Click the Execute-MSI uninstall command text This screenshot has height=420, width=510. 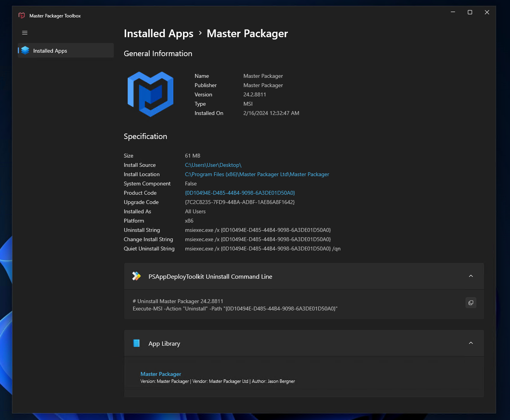pyautogui.click(x=235, y=309)
